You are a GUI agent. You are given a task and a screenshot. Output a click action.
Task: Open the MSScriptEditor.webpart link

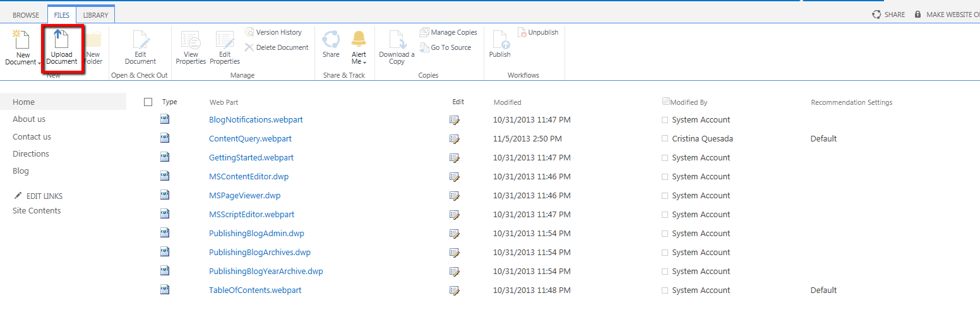251,215
